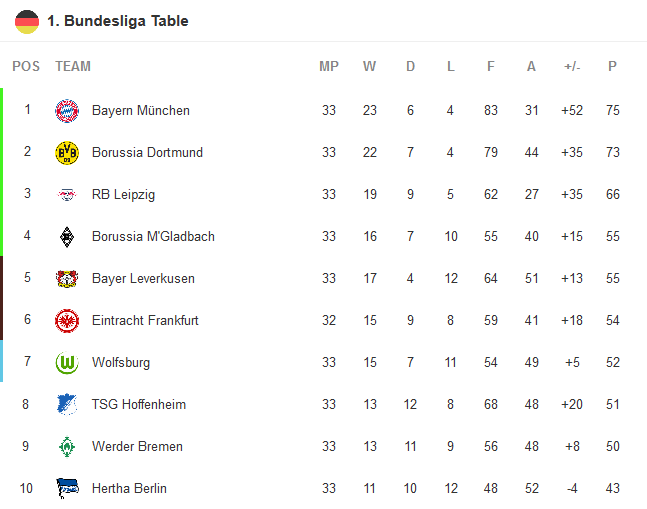The image size is (647, 509).
Task: Click the Bayern München club crest
Action: [x=67, y=111]
